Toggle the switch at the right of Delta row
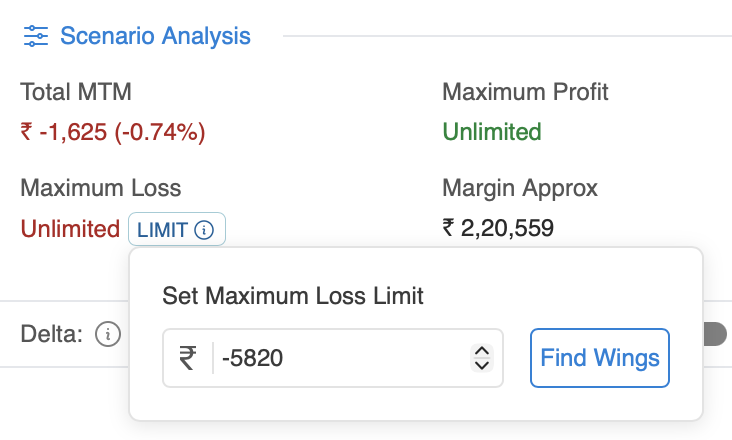Screen dimensions: 732x440 coord(714,334)
